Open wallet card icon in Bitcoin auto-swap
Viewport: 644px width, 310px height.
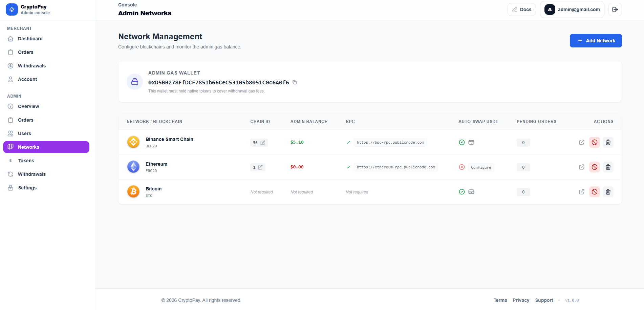click(471, 192)
